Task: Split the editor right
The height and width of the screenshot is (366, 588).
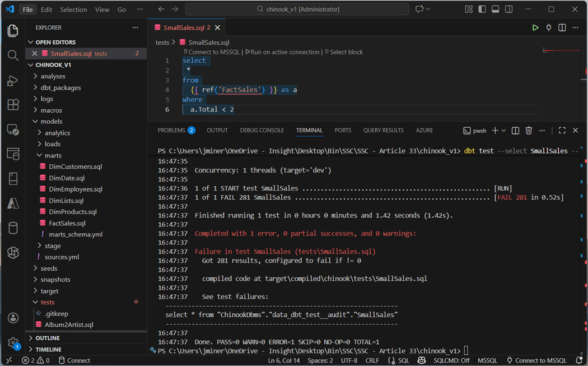Action: tap(562, 27)
